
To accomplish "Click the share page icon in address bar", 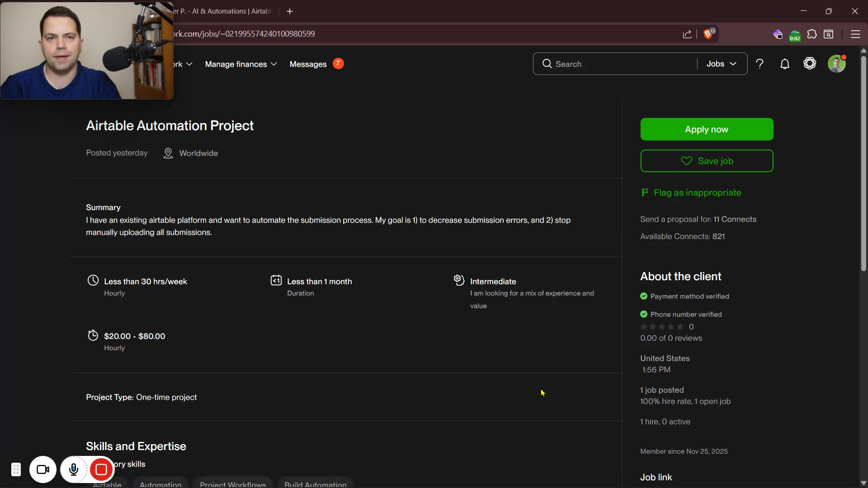I will coord(687,34).
